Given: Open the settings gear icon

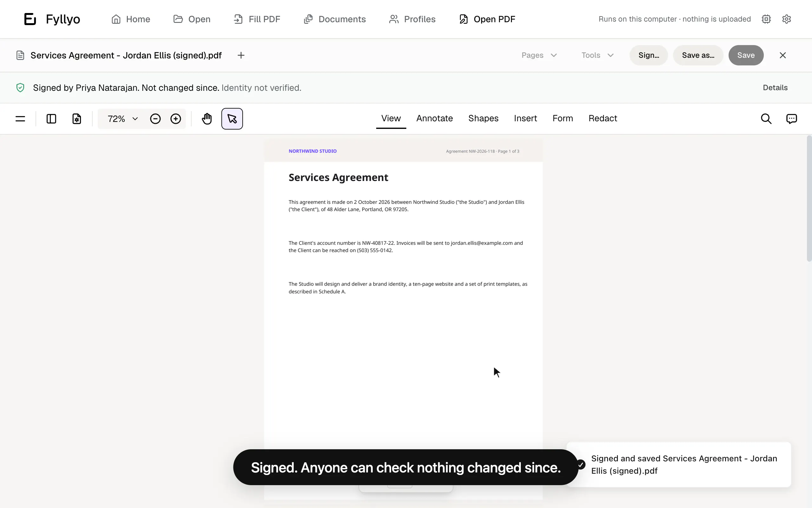Looking at the screenshot, I should [x=787, y=19].
